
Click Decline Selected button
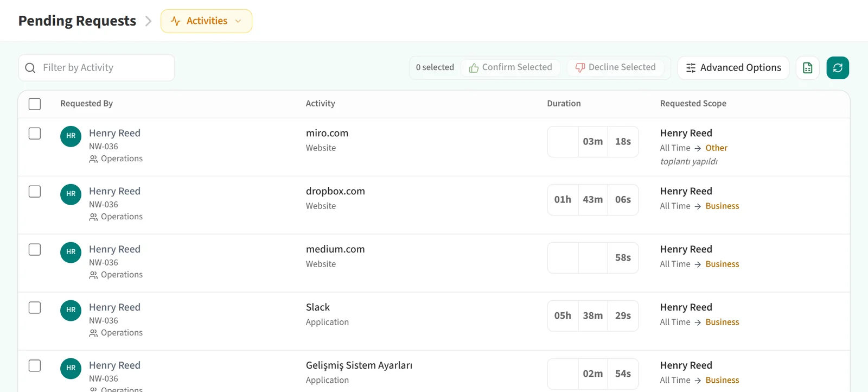616,67
